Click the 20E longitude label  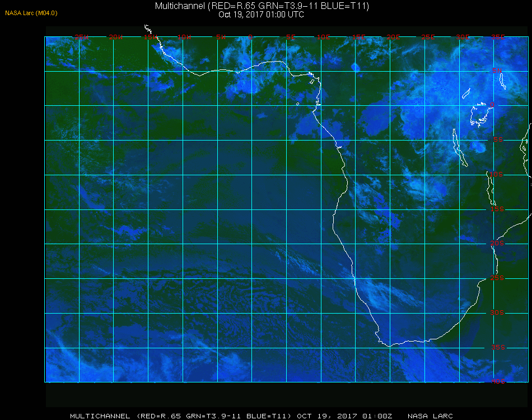click(x=393, y=37)
